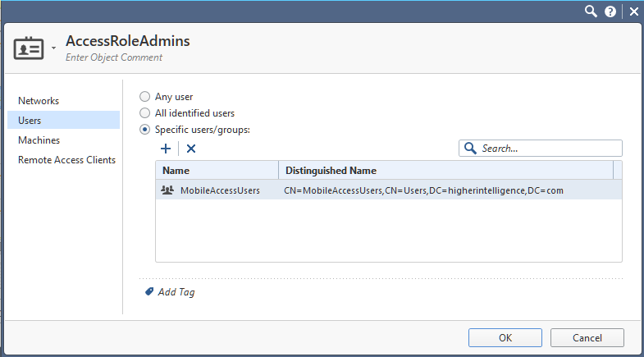This screenshot has width=644, height=357.
Task: Click the access role ID card icon
Action: 29,48
